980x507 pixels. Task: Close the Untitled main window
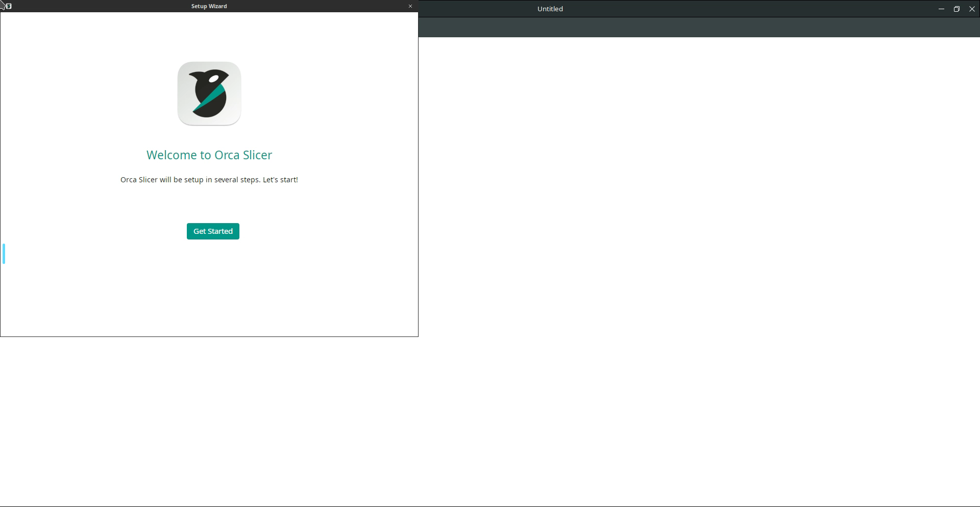tap(972, 9)
